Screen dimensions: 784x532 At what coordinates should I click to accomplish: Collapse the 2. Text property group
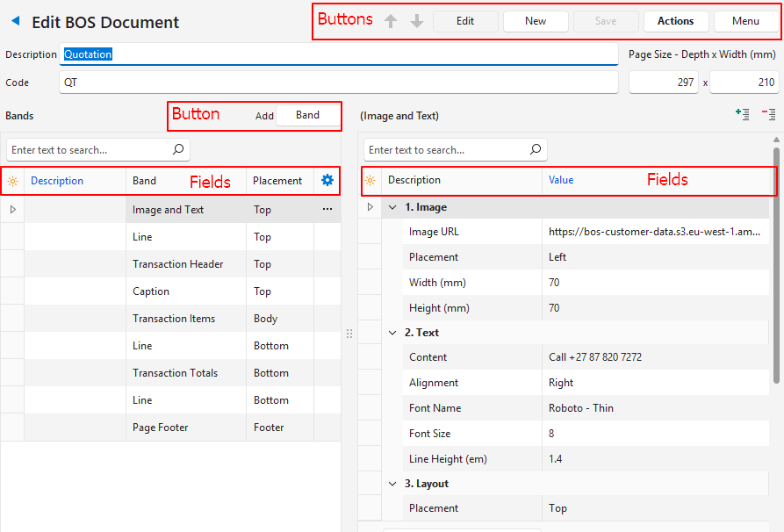392,333
